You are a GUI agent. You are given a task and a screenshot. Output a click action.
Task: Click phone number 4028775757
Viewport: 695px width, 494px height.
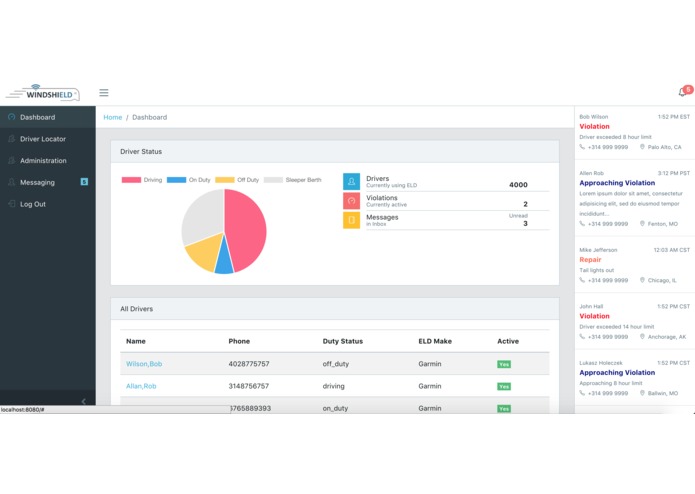tap(249, 364)
